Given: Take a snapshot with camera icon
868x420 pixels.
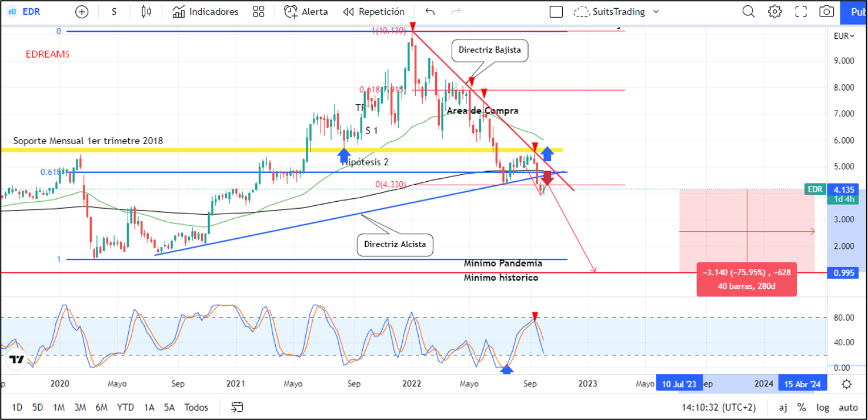Looking at the screenshot, I should (826, 12).
